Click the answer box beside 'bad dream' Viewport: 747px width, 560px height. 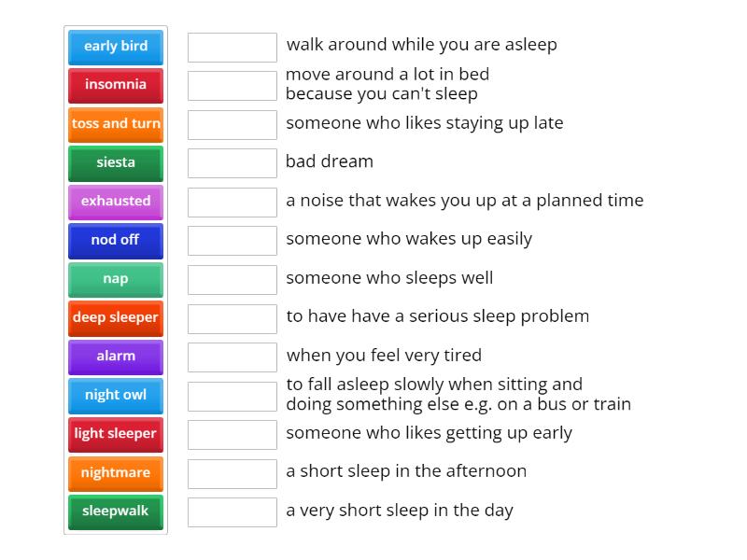click(232, 162)
